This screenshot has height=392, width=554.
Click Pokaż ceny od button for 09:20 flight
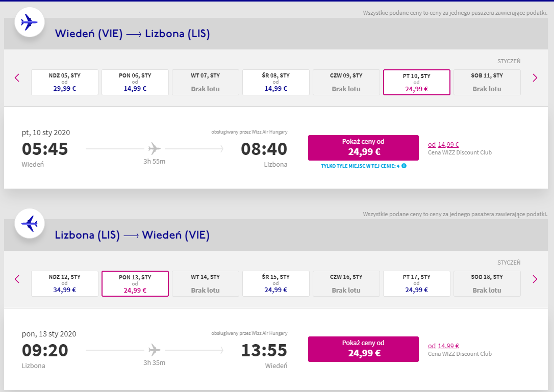(363, 349)
